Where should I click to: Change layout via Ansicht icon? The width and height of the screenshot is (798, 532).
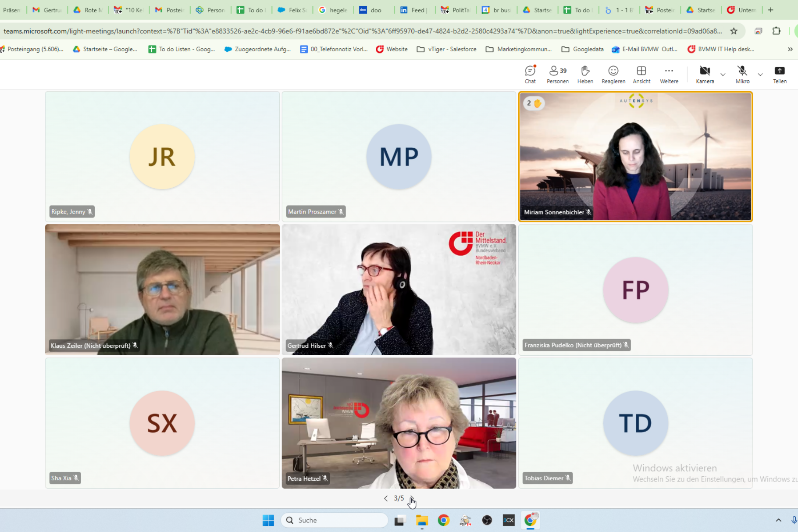point(641,74)
